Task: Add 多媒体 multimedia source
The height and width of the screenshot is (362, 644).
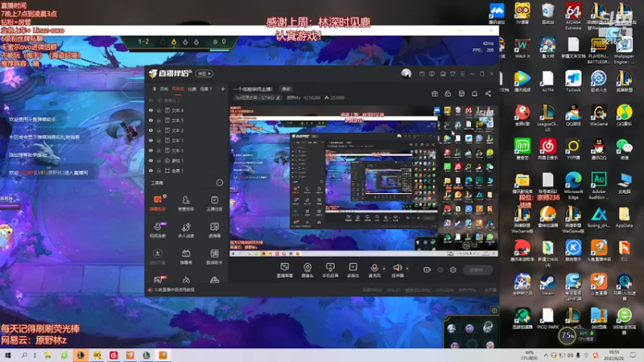Action: (353, 270)
